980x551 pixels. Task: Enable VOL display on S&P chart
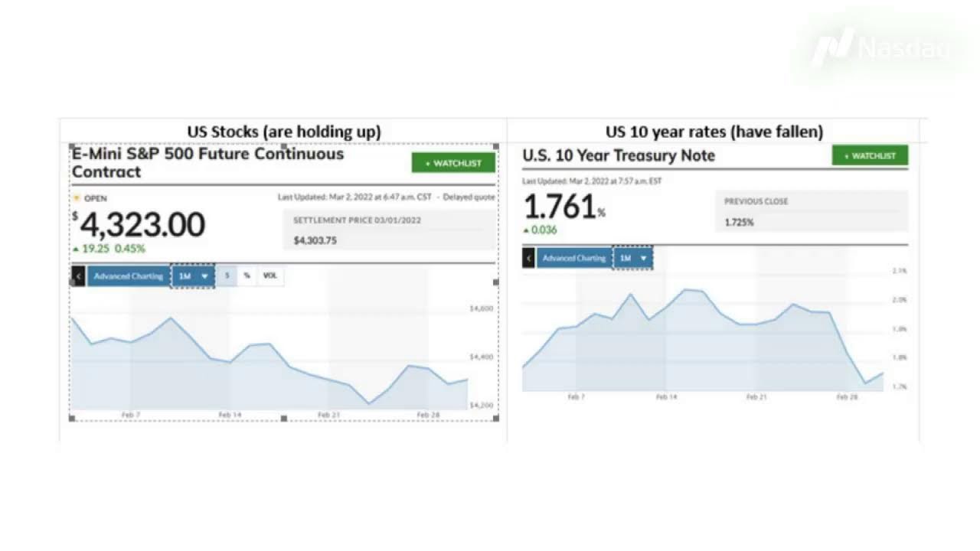269,275
